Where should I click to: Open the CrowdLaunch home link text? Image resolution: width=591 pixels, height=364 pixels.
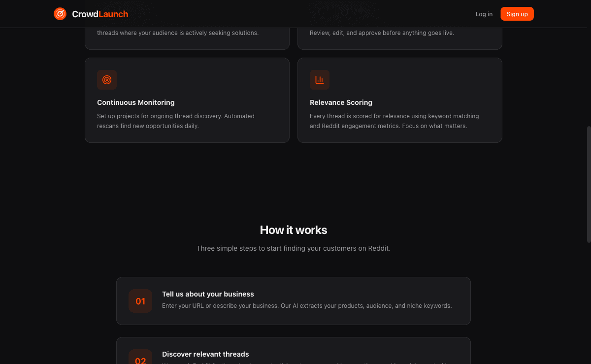click(x=100, y=14)
